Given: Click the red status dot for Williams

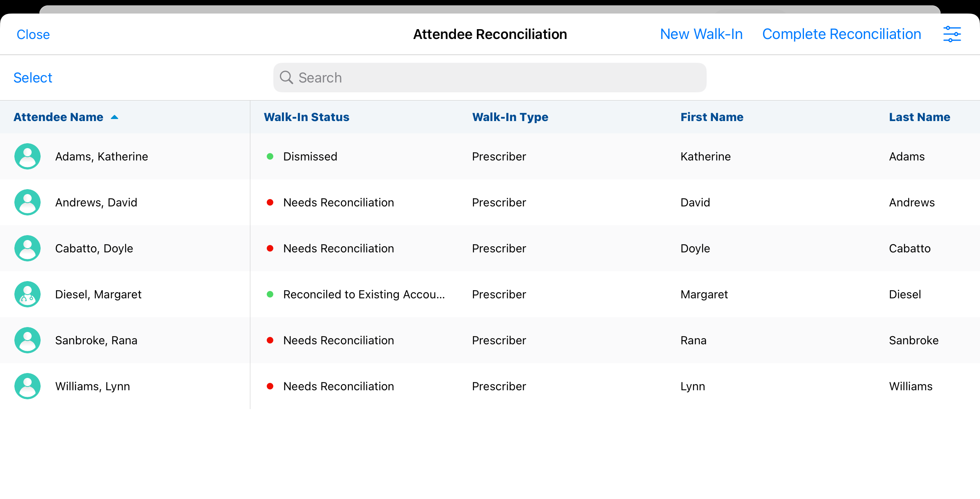Looking at the screenshot, I should 270,386.
